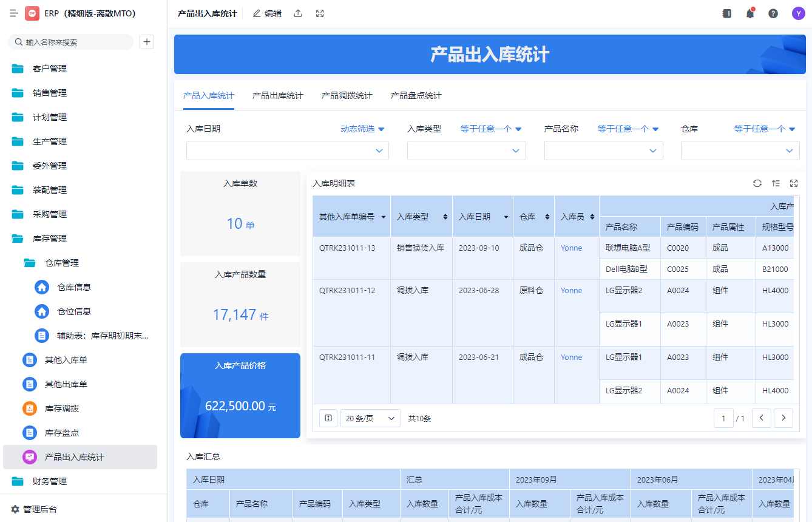
Task: Click the column settings icon in table footer
Action: pyautogui.click(x=328, y=418)
